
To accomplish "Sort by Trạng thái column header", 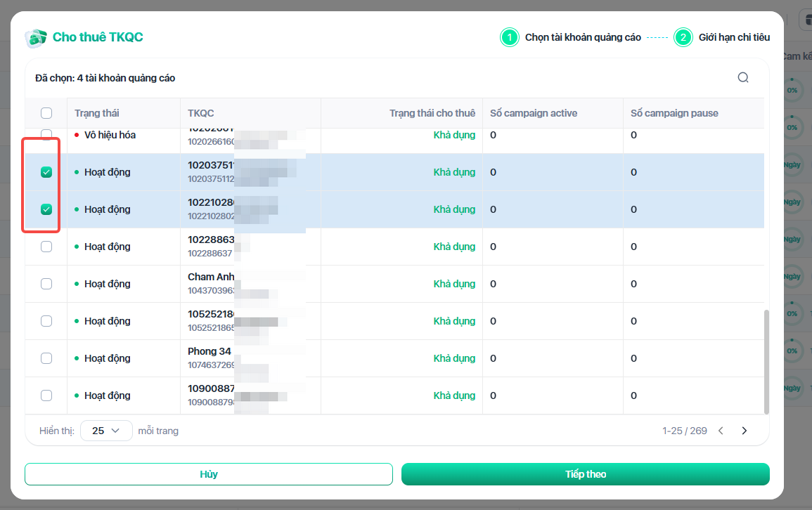I will tap(97, 113).
